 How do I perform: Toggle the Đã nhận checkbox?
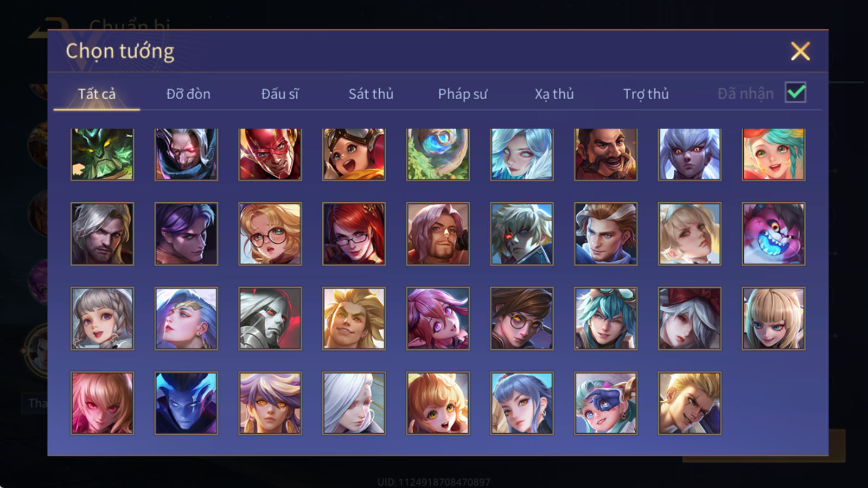tap(796, 93)
